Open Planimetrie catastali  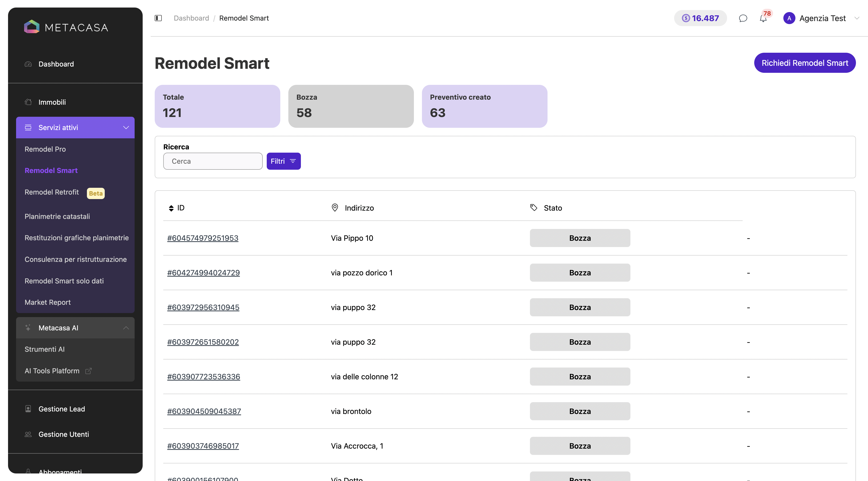(57, 217)
